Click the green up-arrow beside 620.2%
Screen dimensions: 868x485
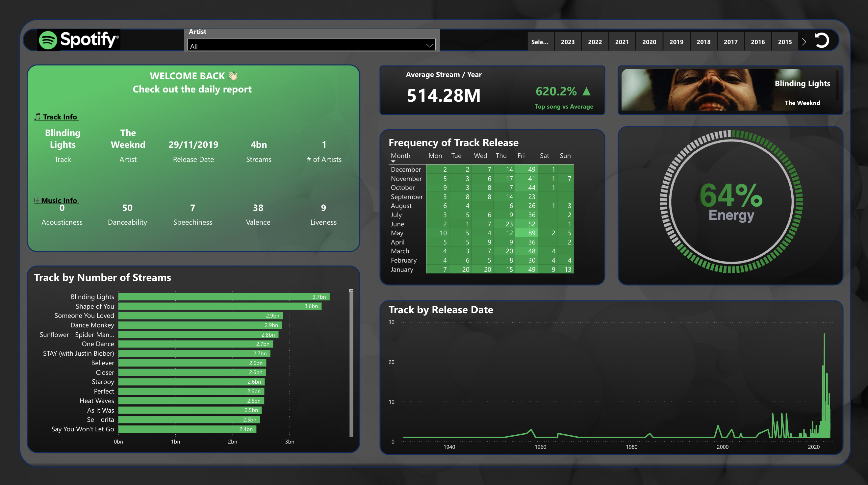pos(587,91)
